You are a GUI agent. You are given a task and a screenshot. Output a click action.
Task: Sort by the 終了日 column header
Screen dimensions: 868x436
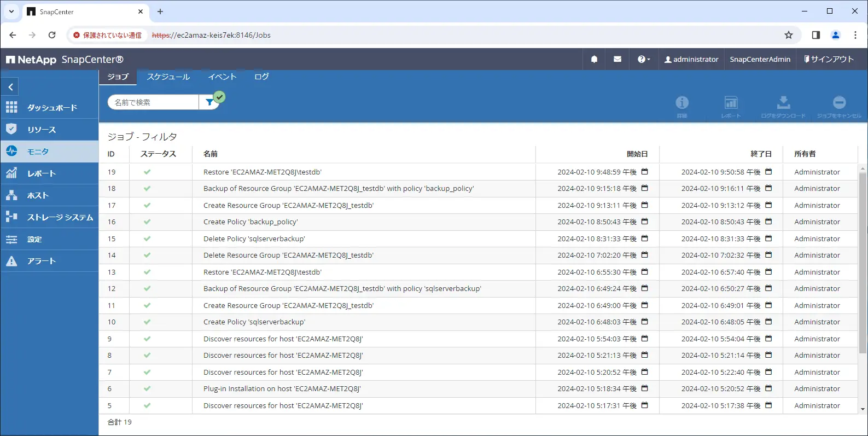761,154
